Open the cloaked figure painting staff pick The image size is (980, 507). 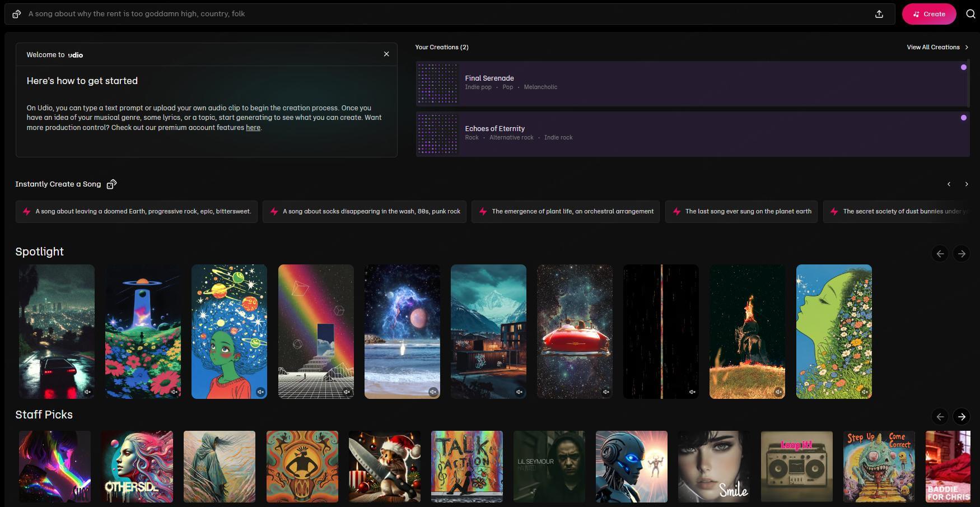pyautogui.click(x=220, y=467)
